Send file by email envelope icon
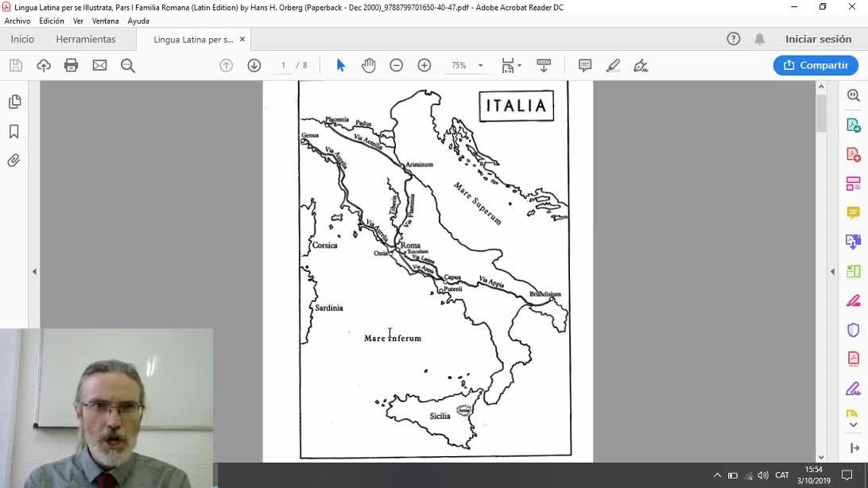Screen dimensions: 868x488 tap(99, 65)
